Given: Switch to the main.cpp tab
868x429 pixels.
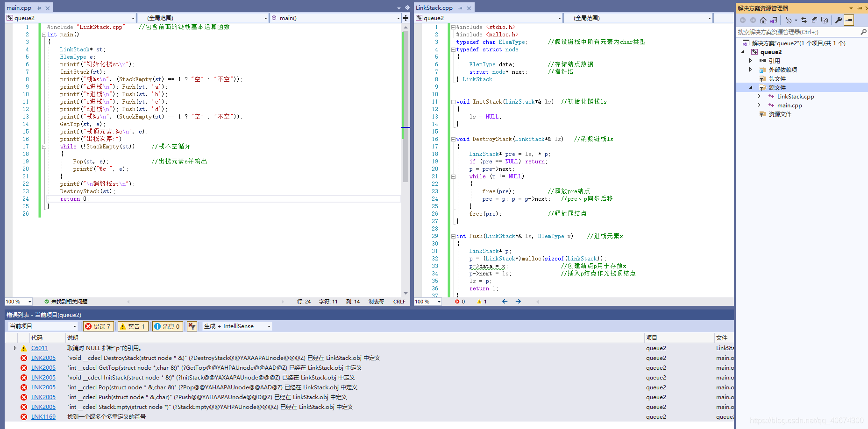Looking at the screenshot, I should 19,8.
